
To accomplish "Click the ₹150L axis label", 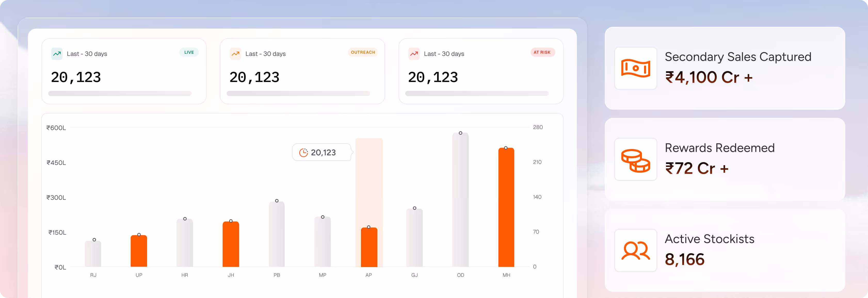I will [57, 232].
